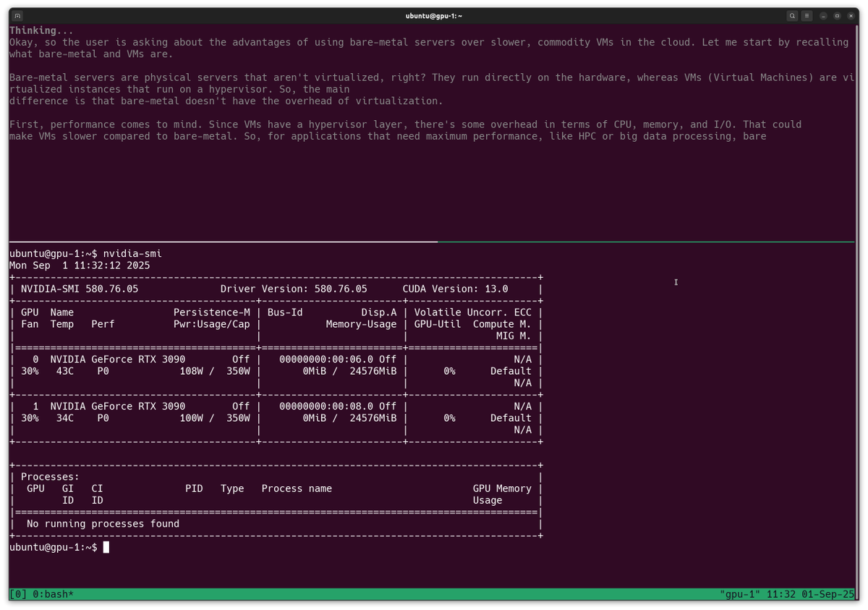This screenshot has width=868, height=610.
Task: Click the tmux clock 11:32 01-Sep-25
Action: coord(811,594)
